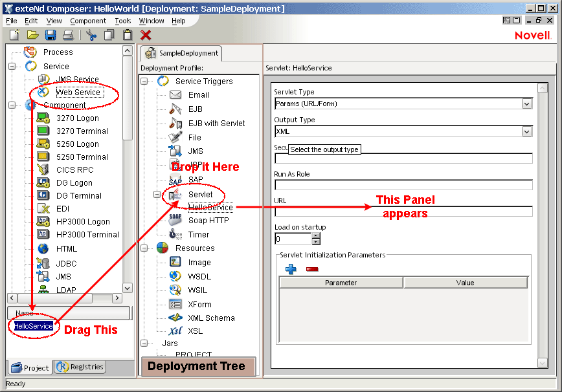Screen dimensions: 562x392
Task: Select EJB with Servlet trigger row
Action: point(216,124)
